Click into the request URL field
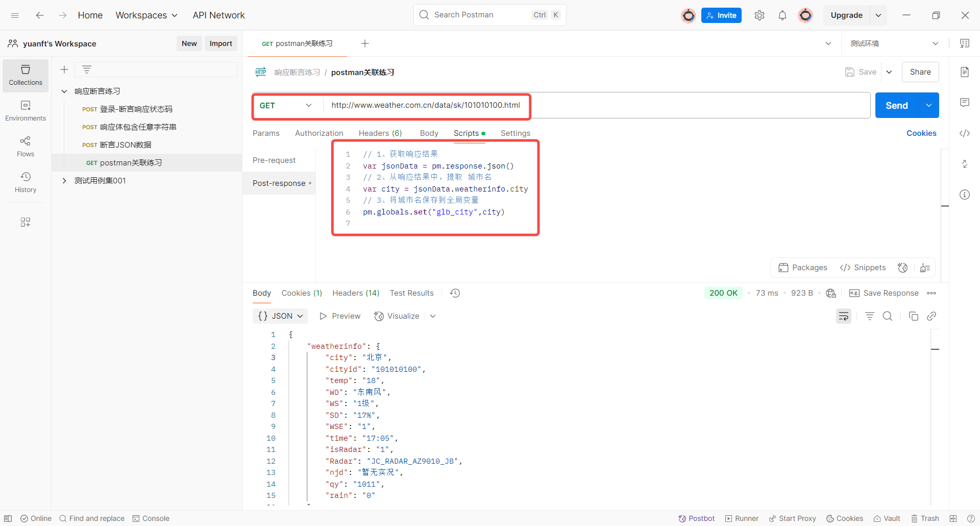This screenshot has height=526, width=980. 596,105
